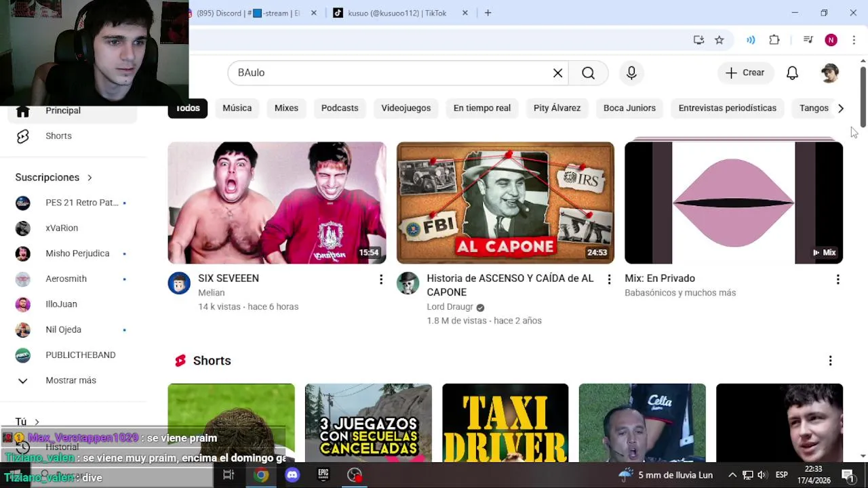868x488 pixels.
Task: Select the Videojuegos filter chip
Action: (x=406, y=108)
